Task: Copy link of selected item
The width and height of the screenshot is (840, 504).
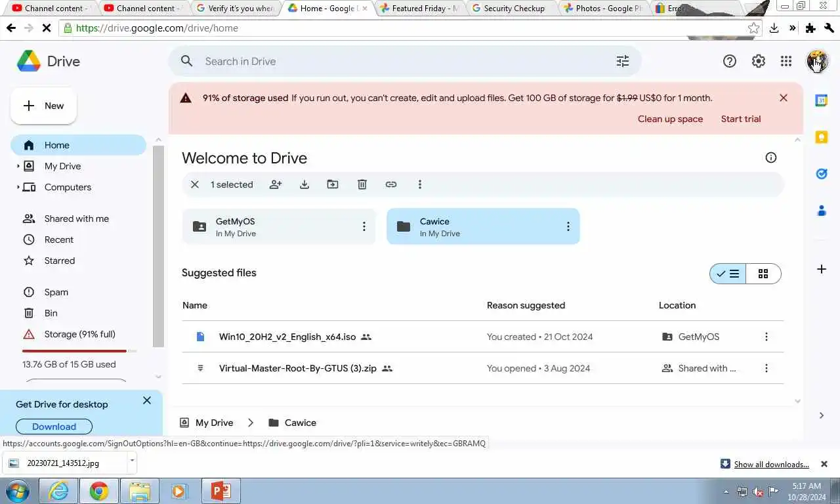Action: [x=391, y=184]
